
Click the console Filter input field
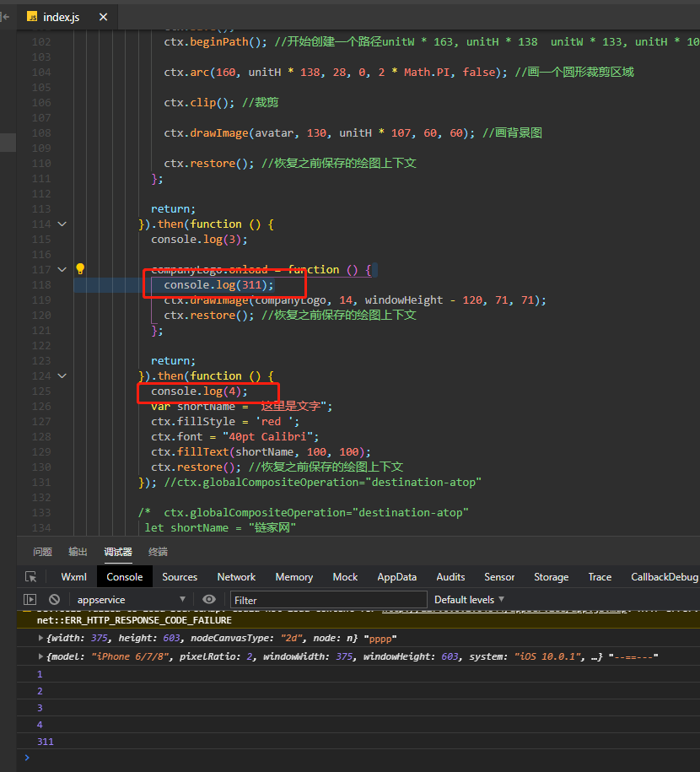click(328, 600)
